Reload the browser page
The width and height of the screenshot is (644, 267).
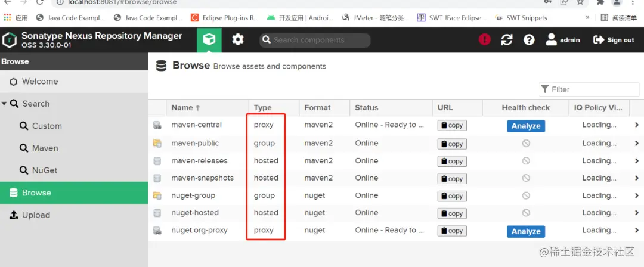pyautogui.click(x=40, y=2)
